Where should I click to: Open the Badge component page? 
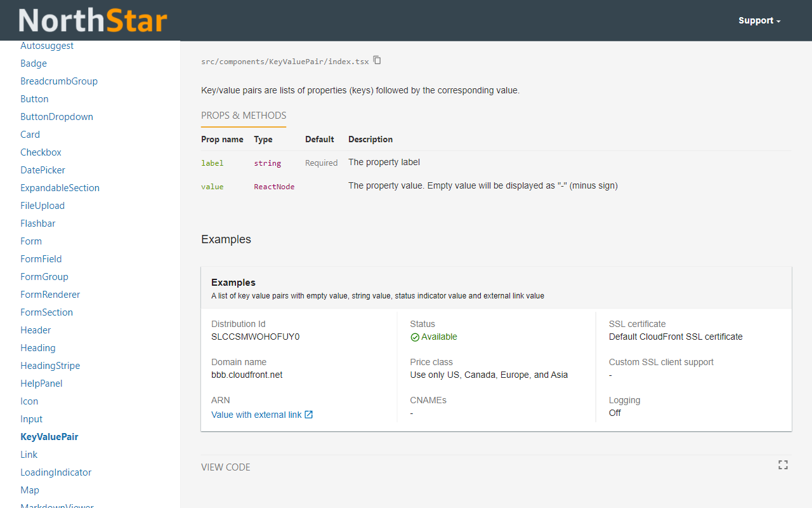tap(33, 63)
